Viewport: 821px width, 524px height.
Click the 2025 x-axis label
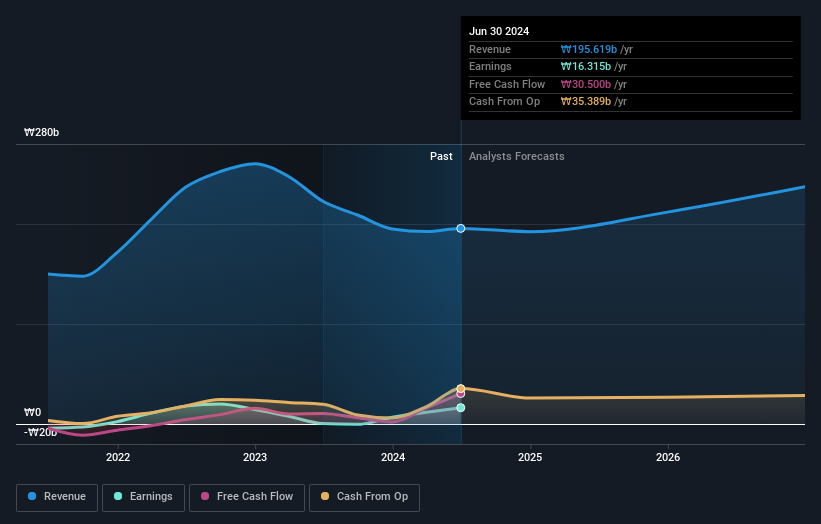pyautogui.click(x=530, y=457)
